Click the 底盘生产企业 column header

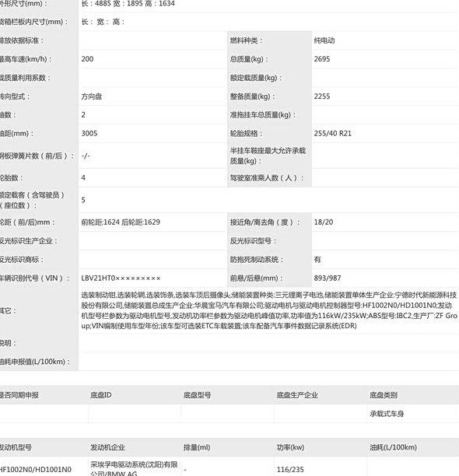pos(297,395)
